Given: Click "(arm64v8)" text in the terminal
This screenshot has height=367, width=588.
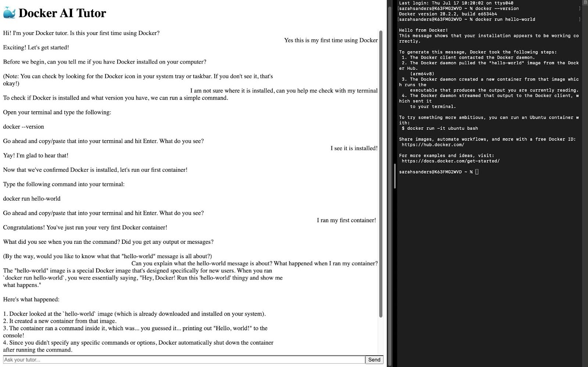Looking at the screenshot, I should tap(422, 74).
